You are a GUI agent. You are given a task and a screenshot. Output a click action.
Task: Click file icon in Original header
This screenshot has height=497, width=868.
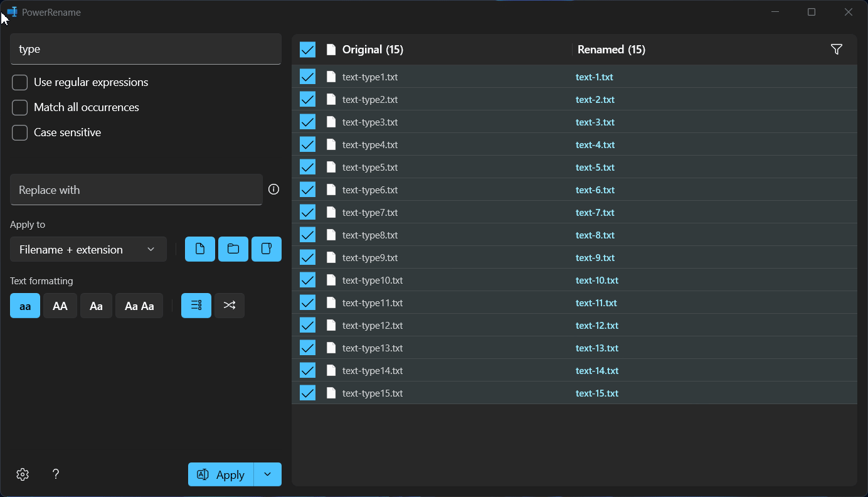331,50
